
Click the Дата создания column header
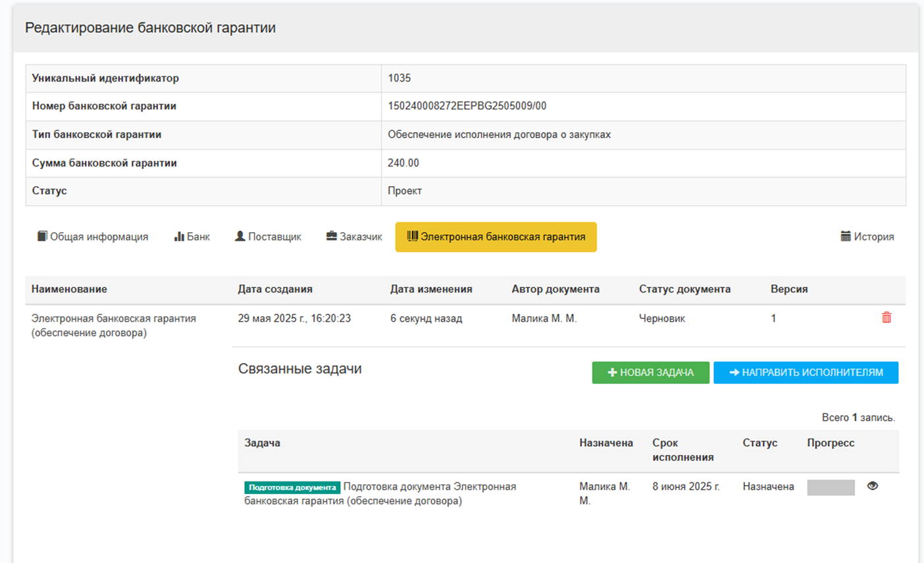point(275,289)
